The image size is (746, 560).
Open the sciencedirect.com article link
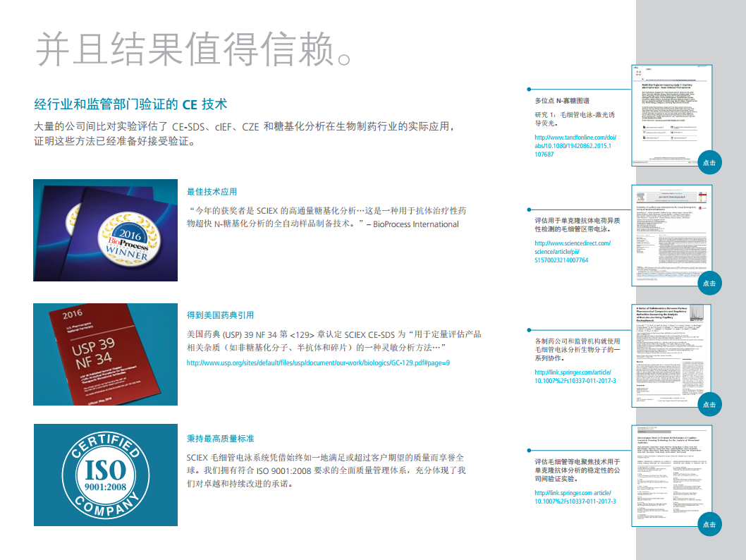[572, 252]
